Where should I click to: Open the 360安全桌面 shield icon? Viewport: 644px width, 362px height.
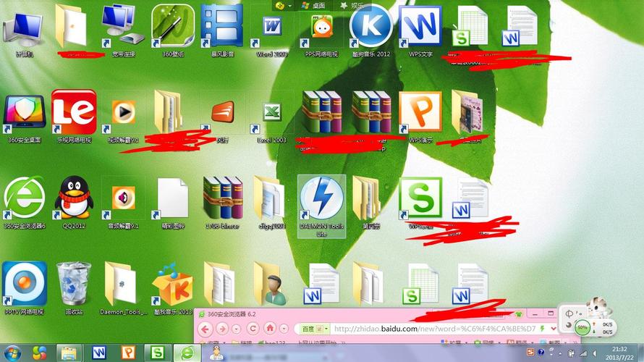24,112
